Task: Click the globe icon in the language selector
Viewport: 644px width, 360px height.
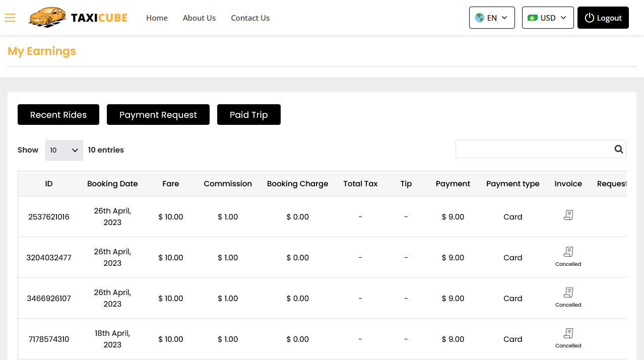Action: coord(480,18)
